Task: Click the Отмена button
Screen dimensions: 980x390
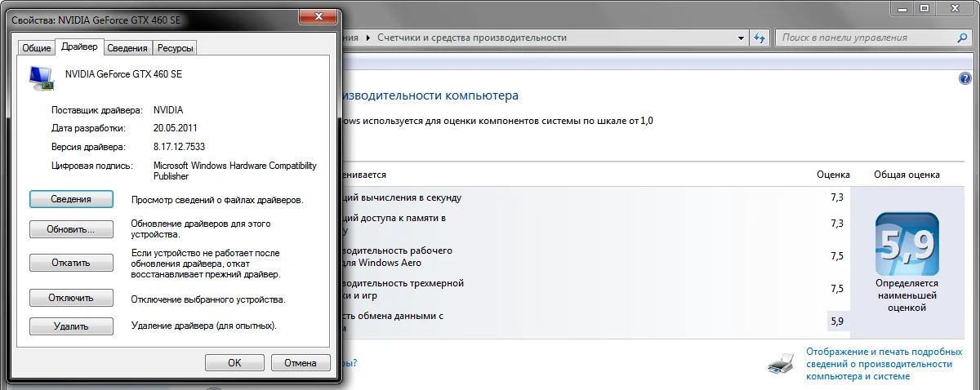Action: [x=300, y=362]
